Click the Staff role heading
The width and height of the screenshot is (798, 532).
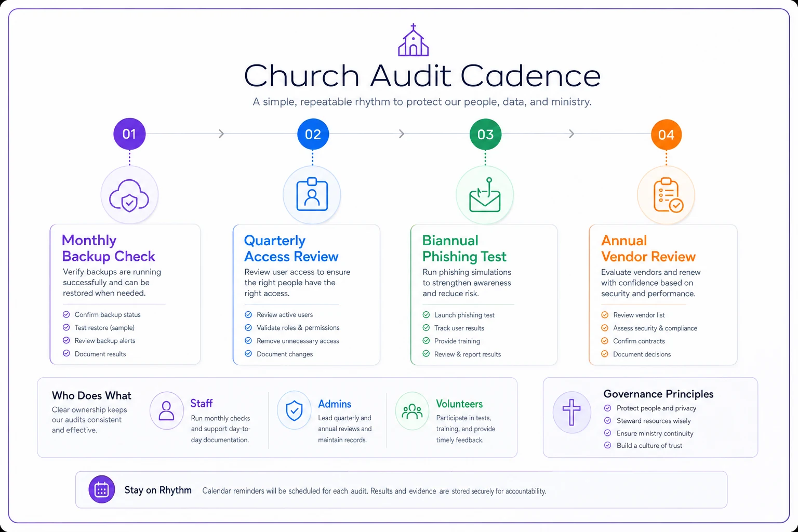202,403
